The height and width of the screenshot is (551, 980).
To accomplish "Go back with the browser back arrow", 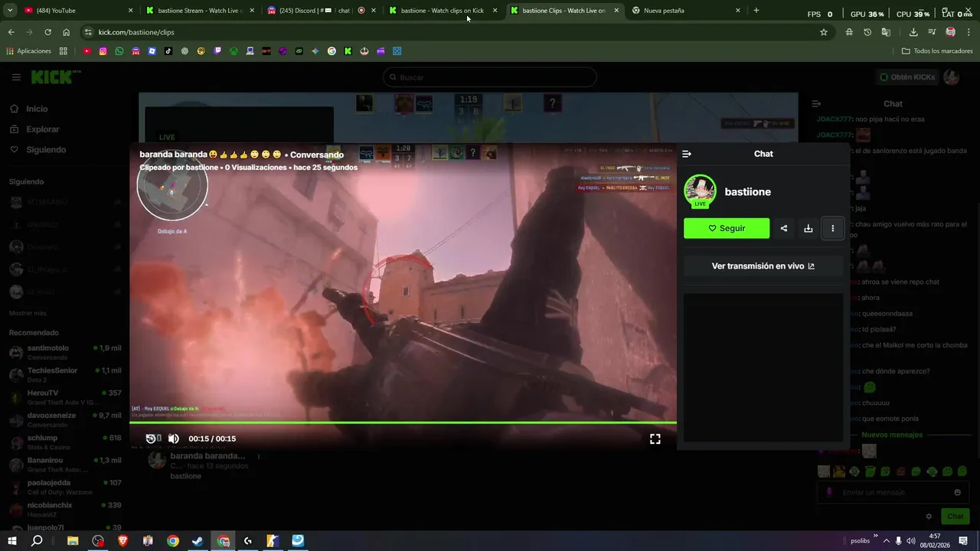I will click(x=11, y=32).
